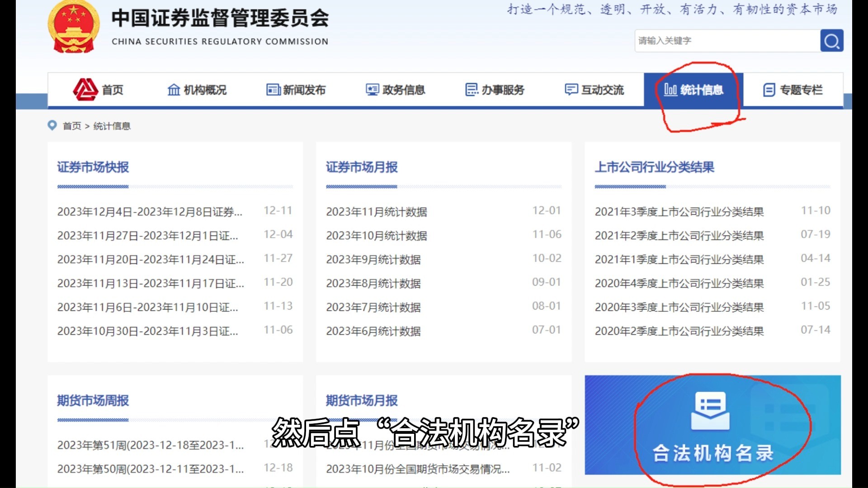This screenshot has height=488, width=868.
Task: Click the 新闻发布 newspaper icon
Action: pos(273,90)
